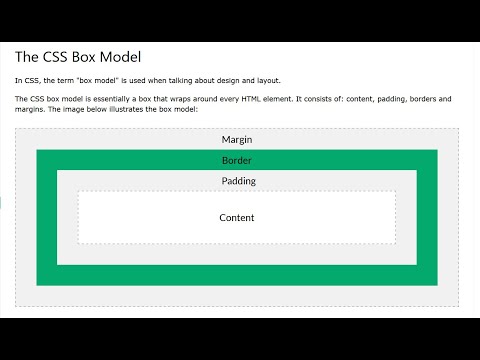
Task: Click the heading 'The CSS Box Model'
Action: (78, 57)
